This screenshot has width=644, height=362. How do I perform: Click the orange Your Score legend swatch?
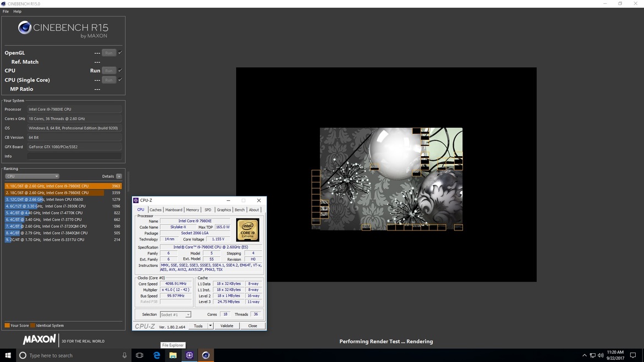click(x=7, y=326)
